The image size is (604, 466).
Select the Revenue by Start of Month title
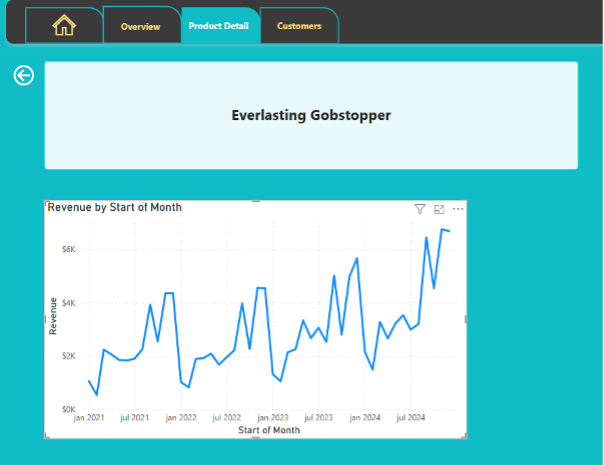[114, 207]
